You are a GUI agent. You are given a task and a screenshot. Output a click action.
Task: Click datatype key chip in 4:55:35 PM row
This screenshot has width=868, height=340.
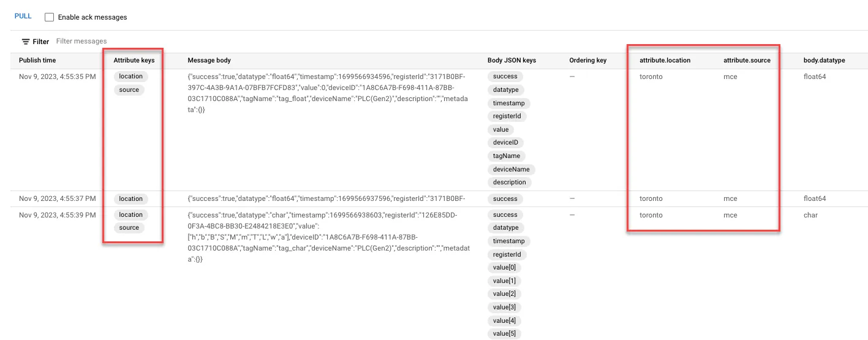click(506, 89)
